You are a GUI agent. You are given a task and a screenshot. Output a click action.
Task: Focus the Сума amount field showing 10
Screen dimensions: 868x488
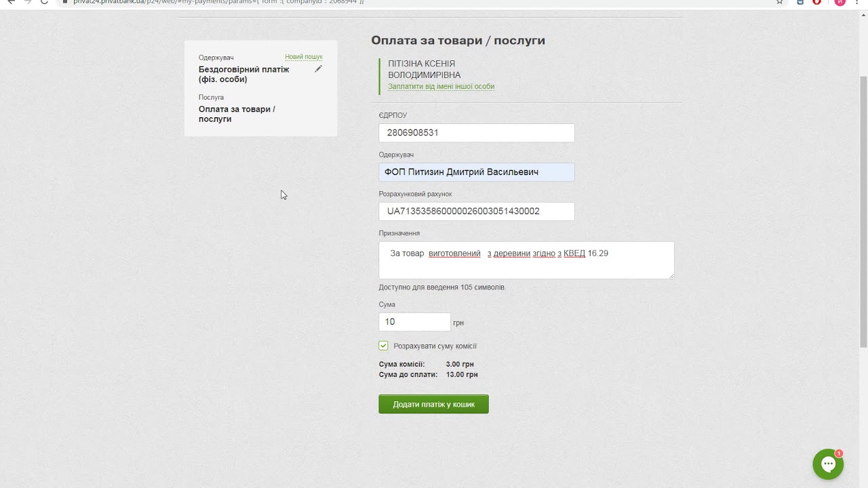point(414,322)
